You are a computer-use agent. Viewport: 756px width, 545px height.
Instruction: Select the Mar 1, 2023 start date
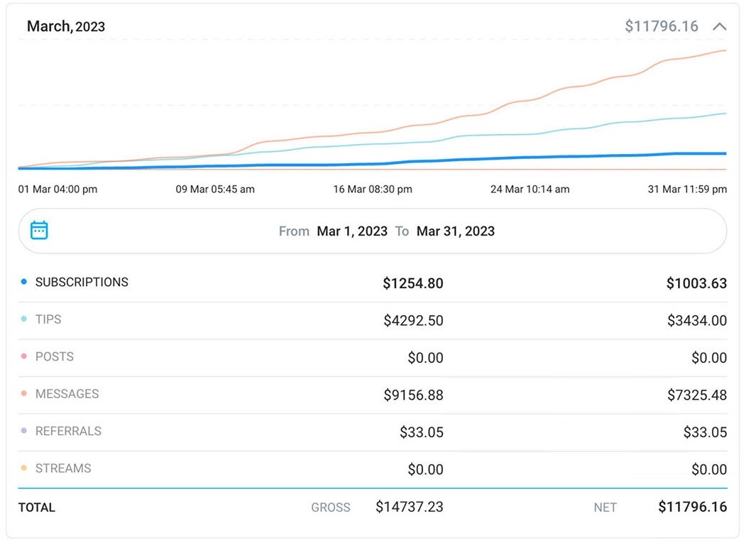click(x=352, y=231)
